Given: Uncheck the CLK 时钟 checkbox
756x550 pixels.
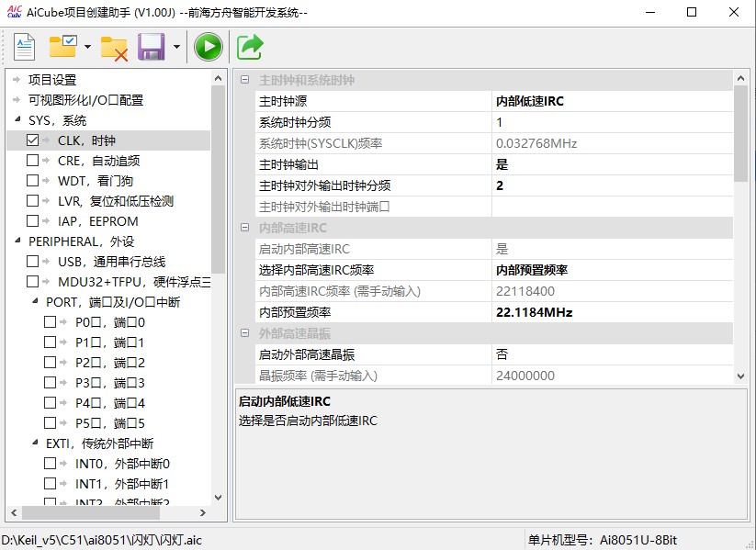Looking at the screenshot, I should point(33,140).
